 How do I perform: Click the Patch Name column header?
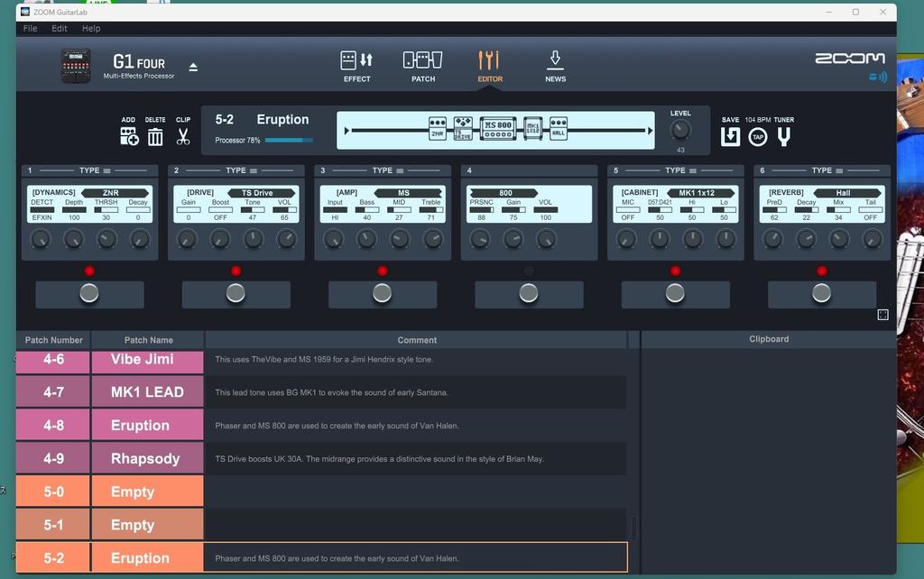(x=149, y=340)
